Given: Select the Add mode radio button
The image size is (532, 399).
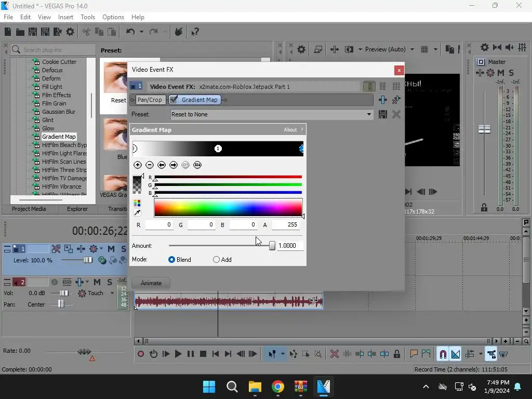Looking at the screenshot, I should [x=216, y=260].
